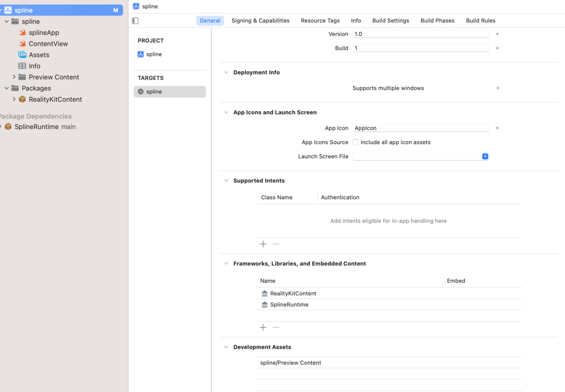Enable Include all app icon assets
The height and width of the screenshot is (392, 565).
(x=355, y=142)
